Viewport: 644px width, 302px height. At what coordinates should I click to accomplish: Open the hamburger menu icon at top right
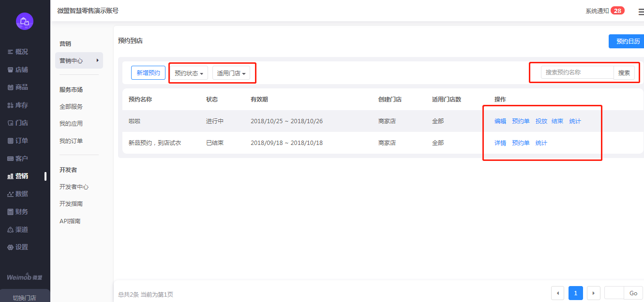641,12
